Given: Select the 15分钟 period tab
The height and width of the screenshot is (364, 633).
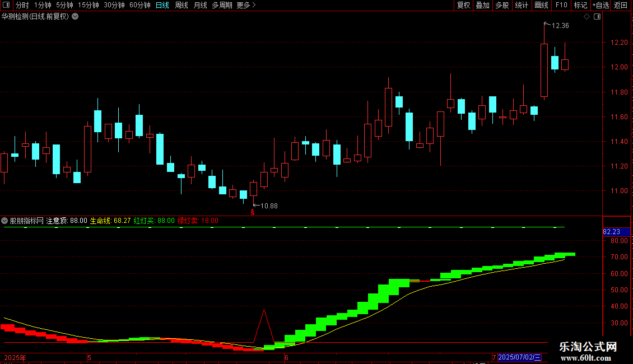Looking at the screenshot, I should [89, 5].
